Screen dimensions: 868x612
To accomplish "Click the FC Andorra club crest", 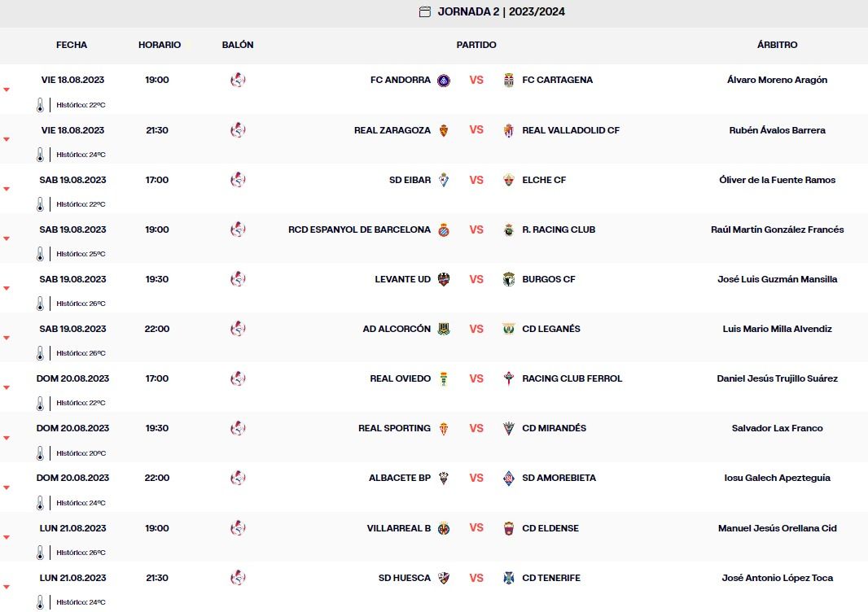I will click(x=444, y=81).
